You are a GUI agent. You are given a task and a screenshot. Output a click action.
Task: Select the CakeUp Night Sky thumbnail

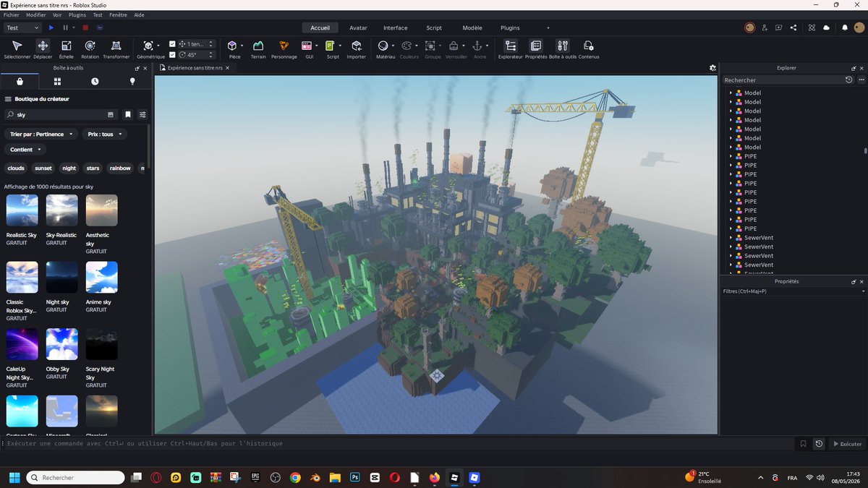tap(22, 344)
